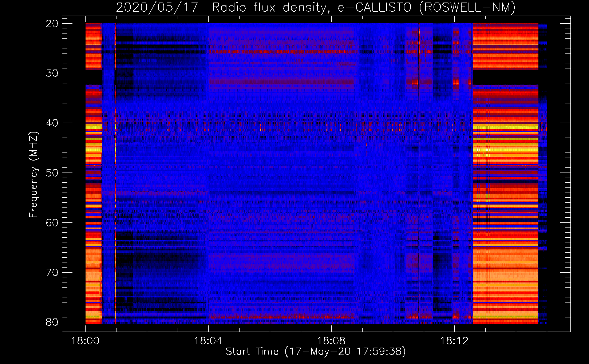
Task: Click the 50 MHz frequency tick label
Action: [52, 173]
